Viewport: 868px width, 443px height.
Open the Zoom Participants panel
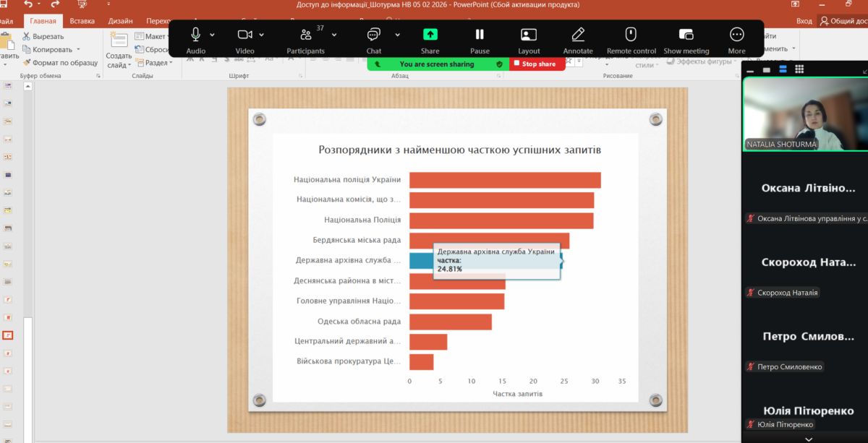306,35
